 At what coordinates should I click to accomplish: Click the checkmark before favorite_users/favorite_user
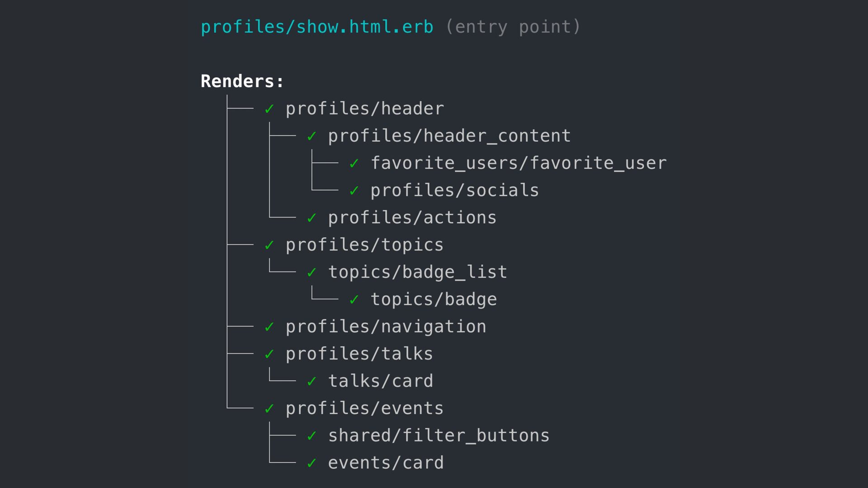[x=354, y=163]
